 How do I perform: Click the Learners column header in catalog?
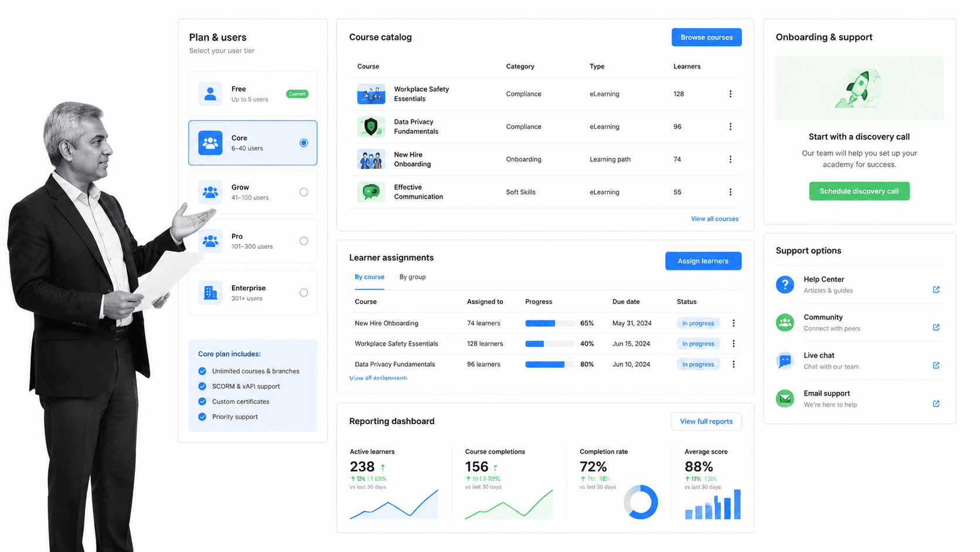click(687, 66)
